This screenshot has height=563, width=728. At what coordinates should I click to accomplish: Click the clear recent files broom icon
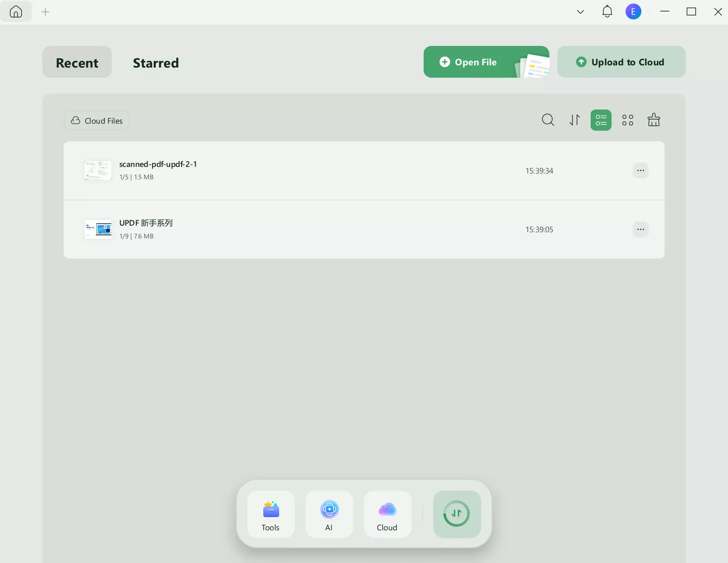pos(654,120)
